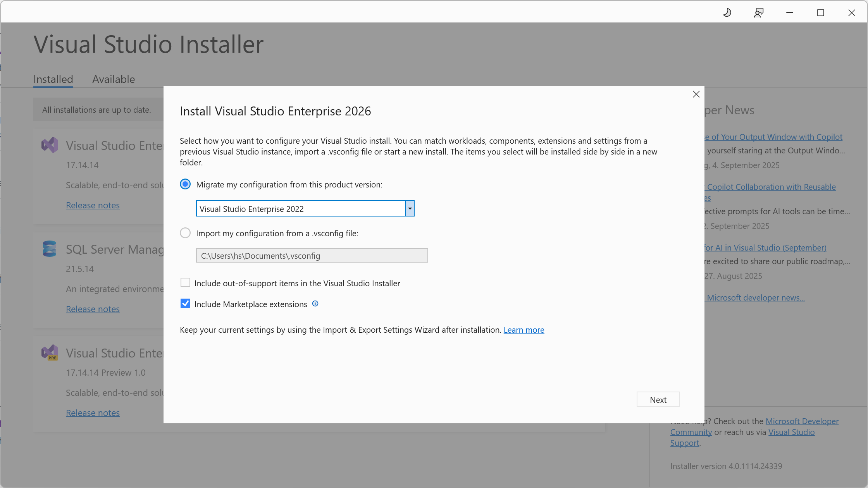Open Visual Studio Enterprise 2022 combo box
The width and height of the screenshot is (868, 488).
tap(305, 208)
